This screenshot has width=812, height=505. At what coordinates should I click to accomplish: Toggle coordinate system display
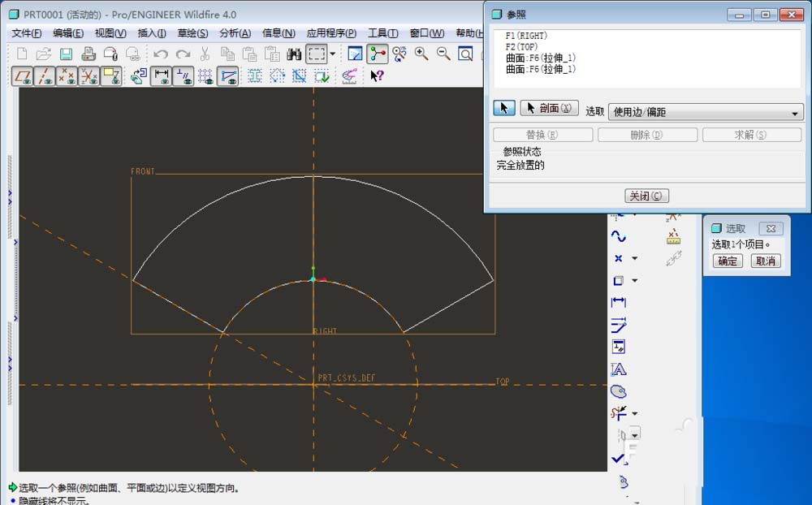pyautogui.click(x=89, y=76)
